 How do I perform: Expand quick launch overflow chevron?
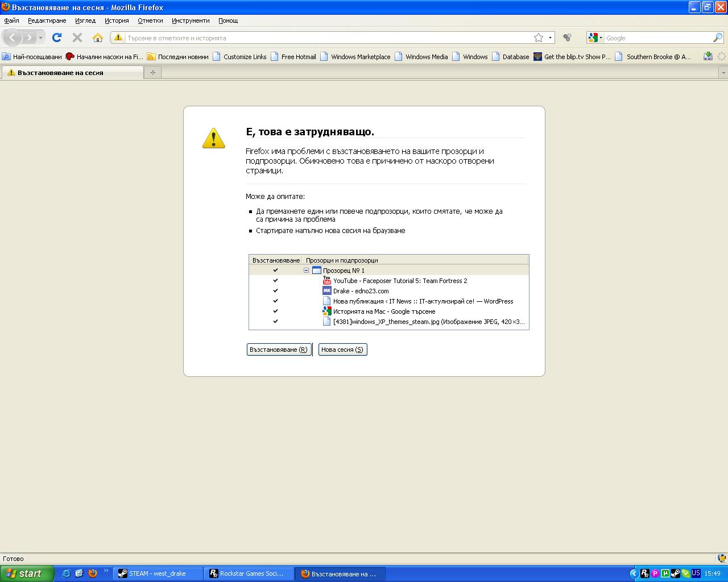pyautogui.click(x=106, y=570)
